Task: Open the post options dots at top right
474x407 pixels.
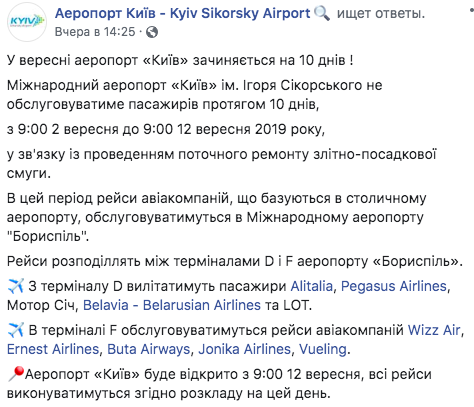Action: [471, 11]
